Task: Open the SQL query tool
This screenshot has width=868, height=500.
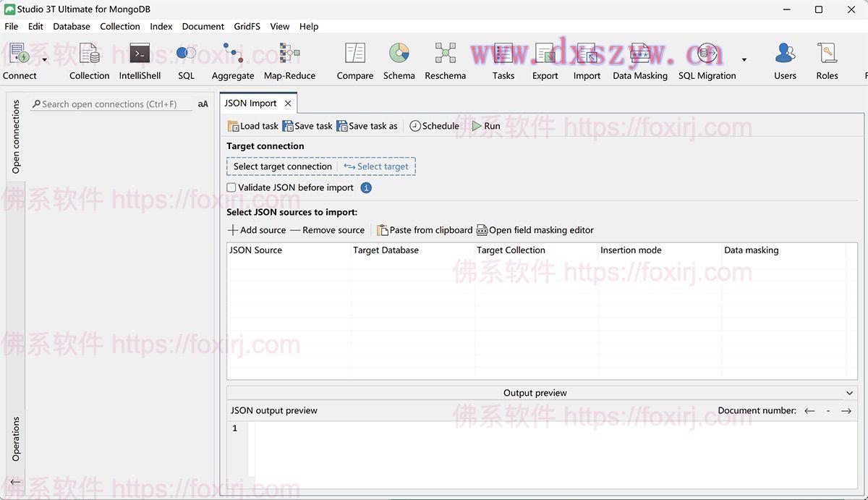Action: pos(186,61)
